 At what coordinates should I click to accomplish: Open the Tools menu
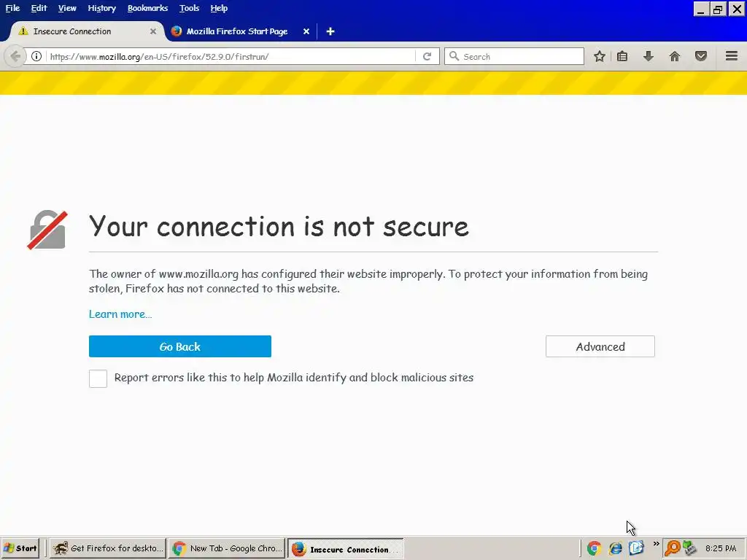(189, 8)
